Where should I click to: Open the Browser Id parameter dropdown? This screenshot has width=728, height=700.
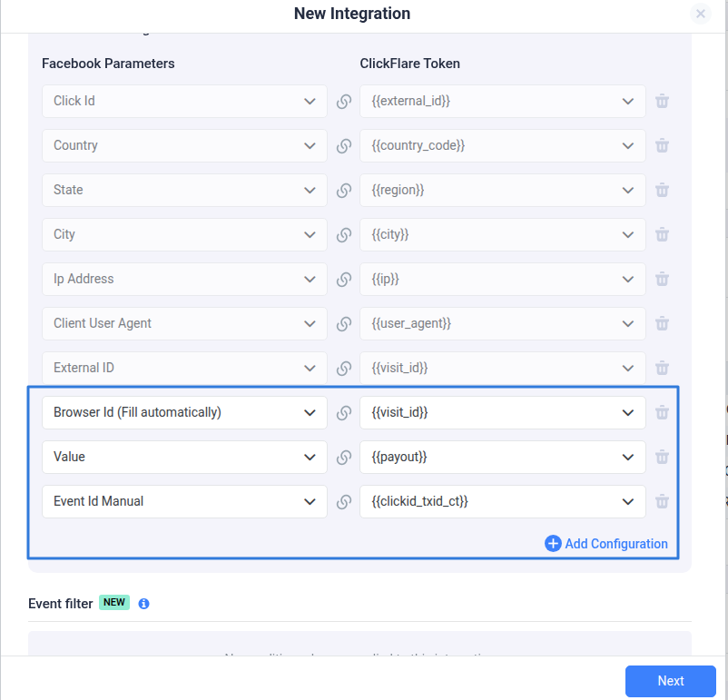point(184,412)
